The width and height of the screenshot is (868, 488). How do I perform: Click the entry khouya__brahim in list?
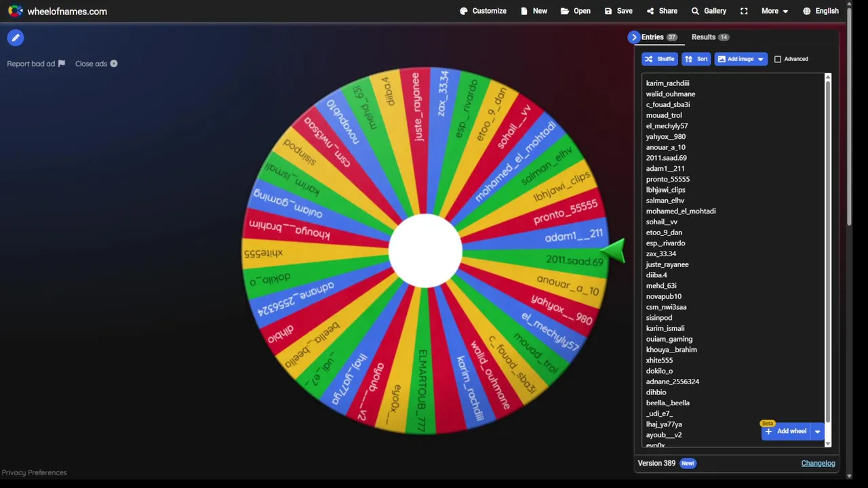[671, 350]
